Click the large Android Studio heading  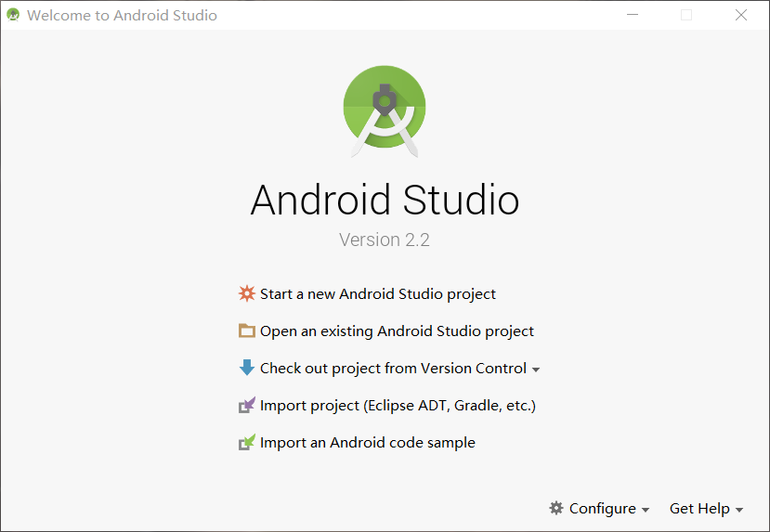385,200
